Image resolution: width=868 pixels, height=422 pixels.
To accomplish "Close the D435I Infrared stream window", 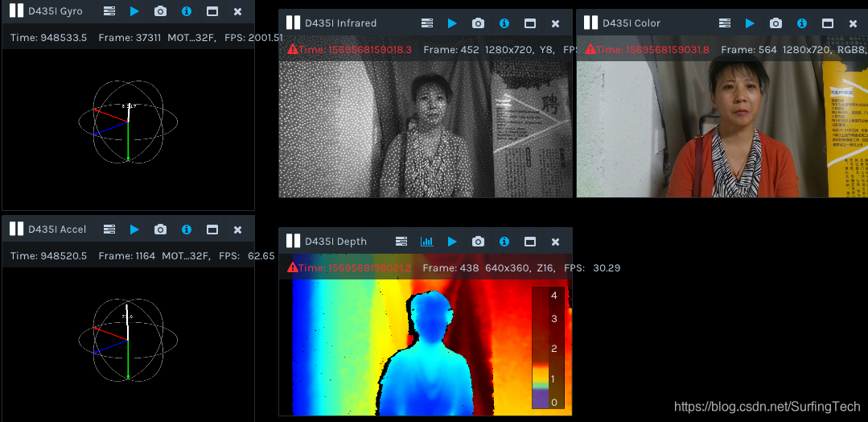I will (555, 23).
